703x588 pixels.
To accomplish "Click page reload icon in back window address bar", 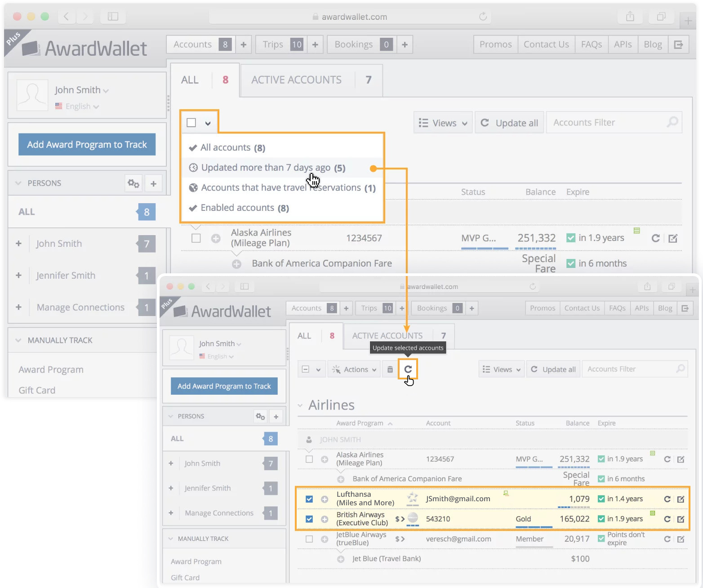I will (x=483, y=17).
